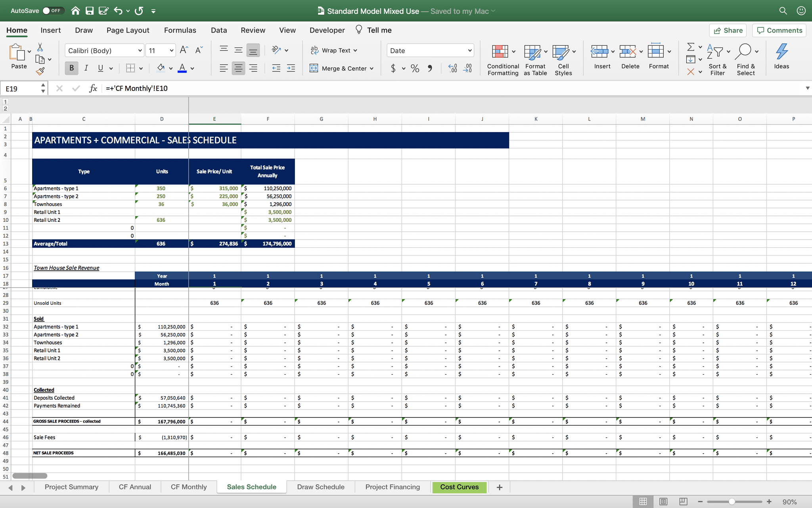Image resolution: width=812 pixels, height=508 pixels.
Task: Switch to Page Layout view in status bar
Action: (x=663, y=502)
